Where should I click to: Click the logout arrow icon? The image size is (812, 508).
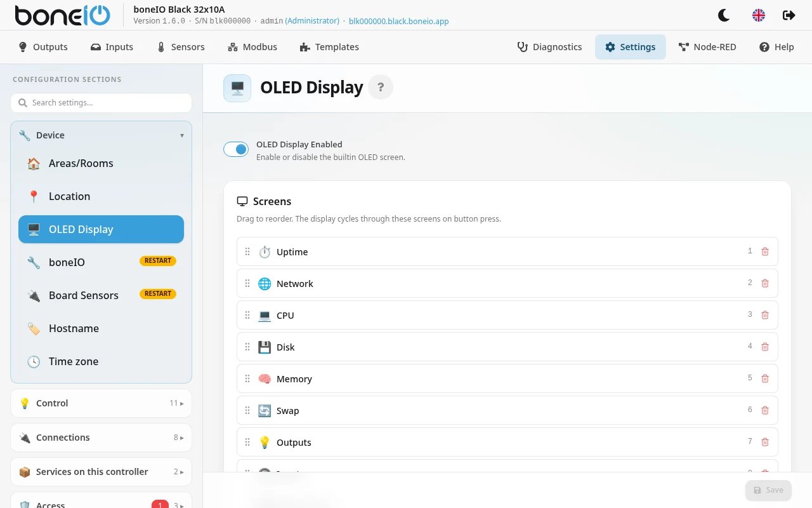click(x=789, y=15)
